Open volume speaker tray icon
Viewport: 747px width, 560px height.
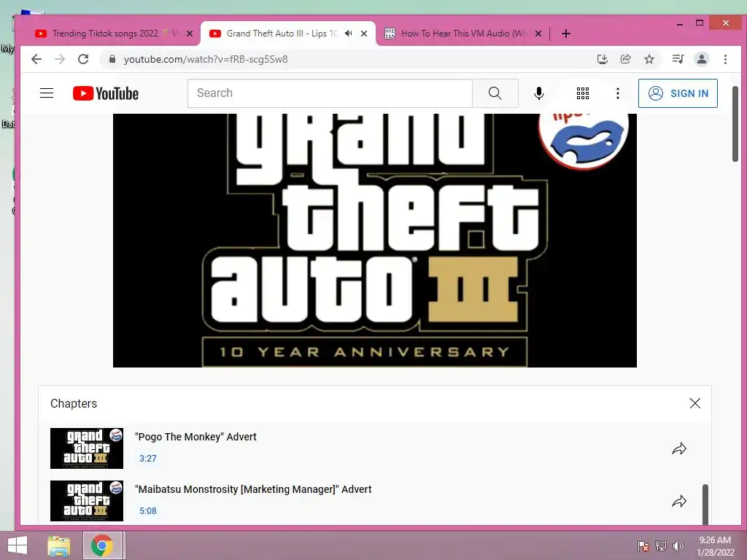[x=678, y=546]
